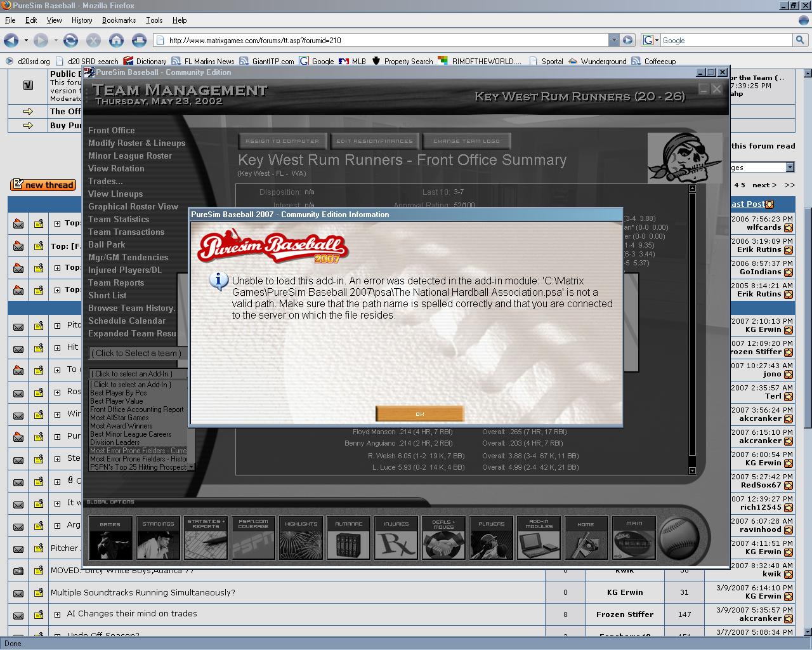Click the Firefox Back arrow button
Image resolution: width=812 pixels, height=650 pixels.
[x=11, y=41]
